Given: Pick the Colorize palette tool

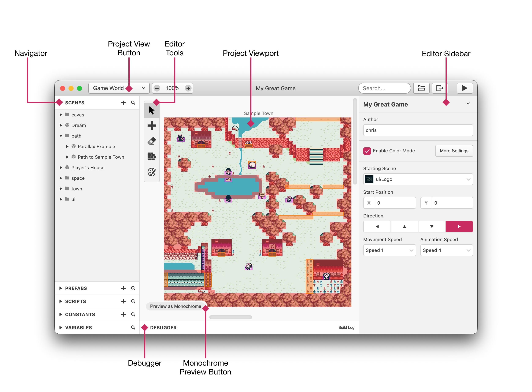Looking at the screenshot, I should (x=151, y=172).
